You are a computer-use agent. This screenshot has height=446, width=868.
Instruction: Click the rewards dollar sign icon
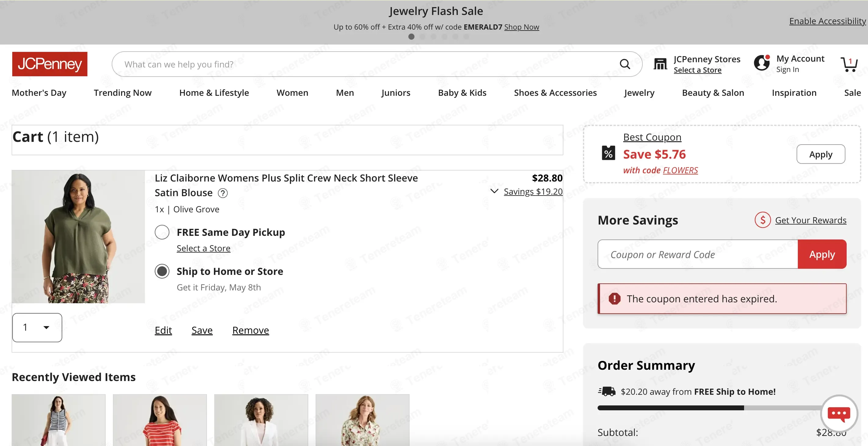(x=762, y=220)
